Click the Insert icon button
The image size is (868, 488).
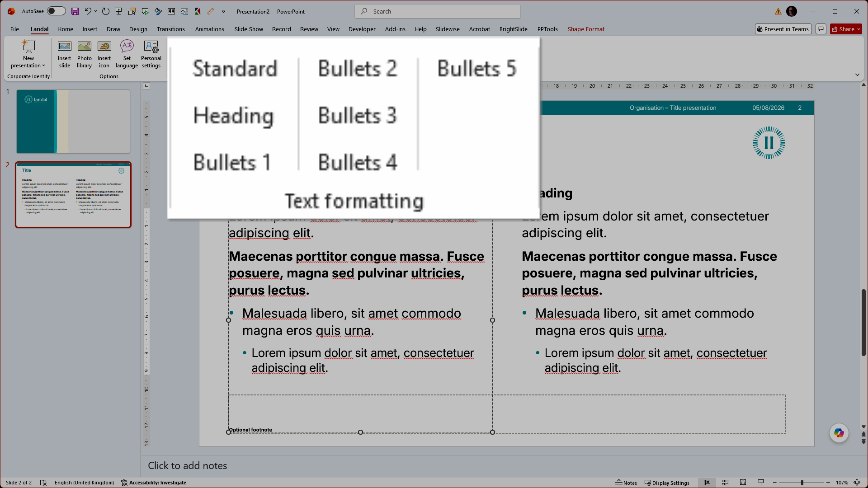pyautogui.click(x=104, y=54)
